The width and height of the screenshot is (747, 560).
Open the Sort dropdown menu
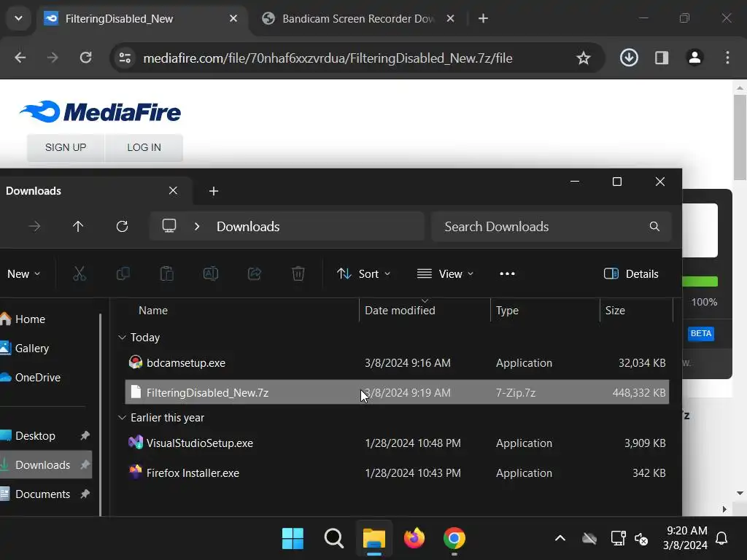[363, 274]
